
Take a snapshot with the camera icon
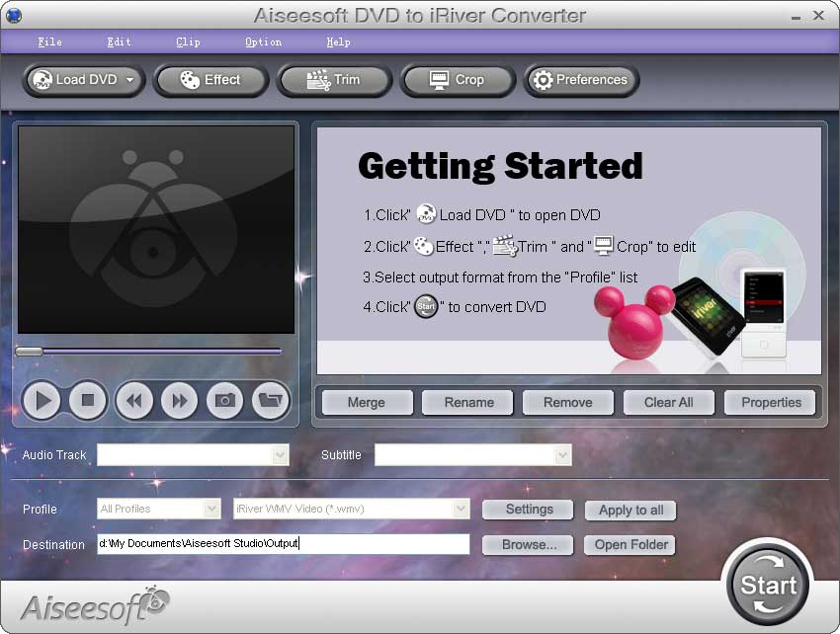click(224, 400)
